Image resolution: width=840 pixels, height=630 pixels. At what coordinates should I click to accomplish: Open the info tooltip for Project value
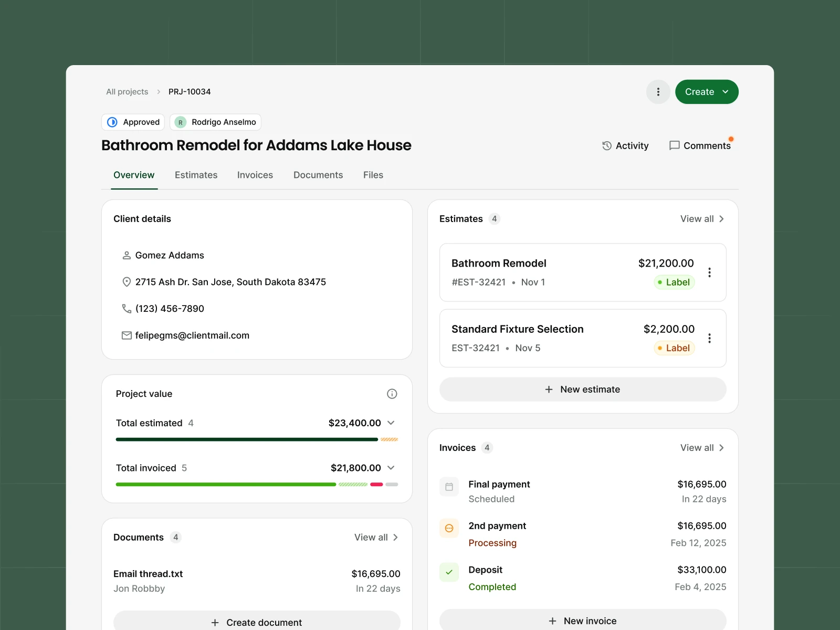(392, 394)
